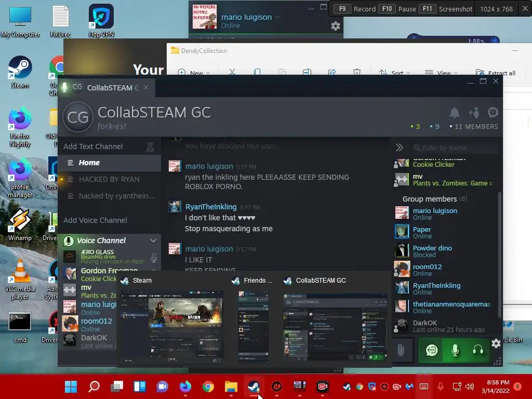This screenshot has width=532, height=399.
Task: Click RyanTheInkling username in chat message
Action: [211, 207]
